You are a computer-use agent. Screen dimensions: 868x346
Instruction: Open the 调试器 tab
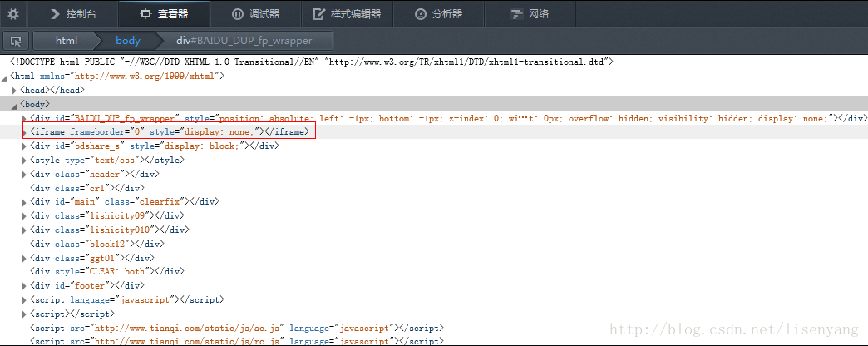pos(255,14)
